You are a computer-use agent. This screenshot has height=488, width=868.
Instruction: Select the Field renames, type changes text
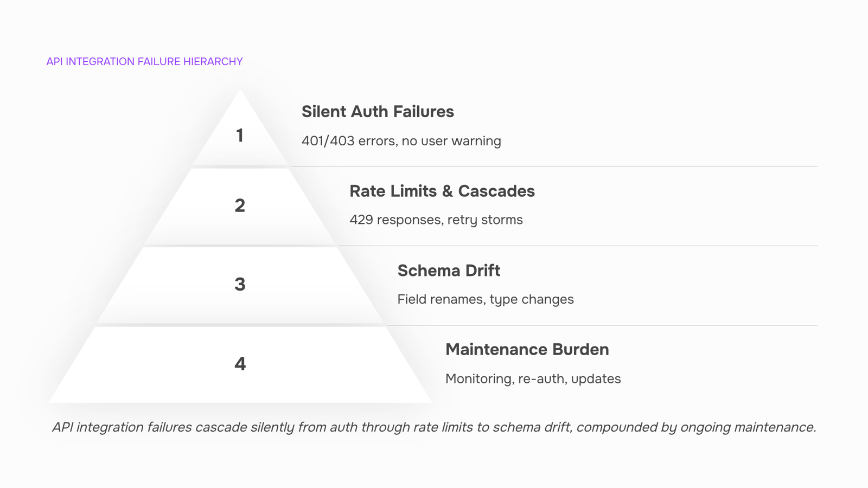(486, 299)
